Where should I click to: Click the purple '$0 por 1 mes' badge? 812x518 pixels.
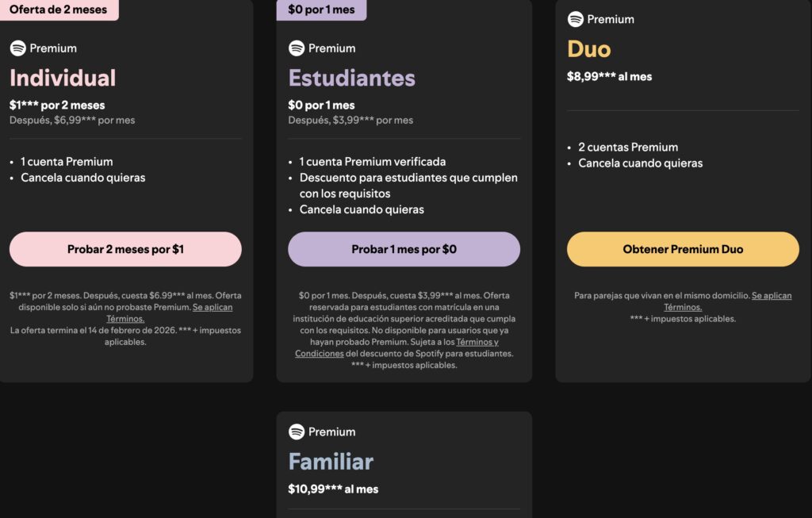(321, 10)
